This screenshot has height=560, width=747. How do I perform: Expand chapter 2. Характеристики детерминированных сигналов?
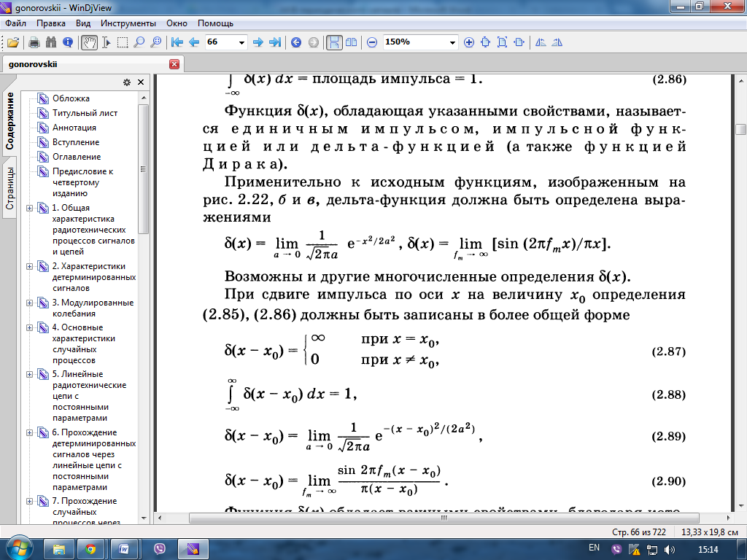click(29, 267)
